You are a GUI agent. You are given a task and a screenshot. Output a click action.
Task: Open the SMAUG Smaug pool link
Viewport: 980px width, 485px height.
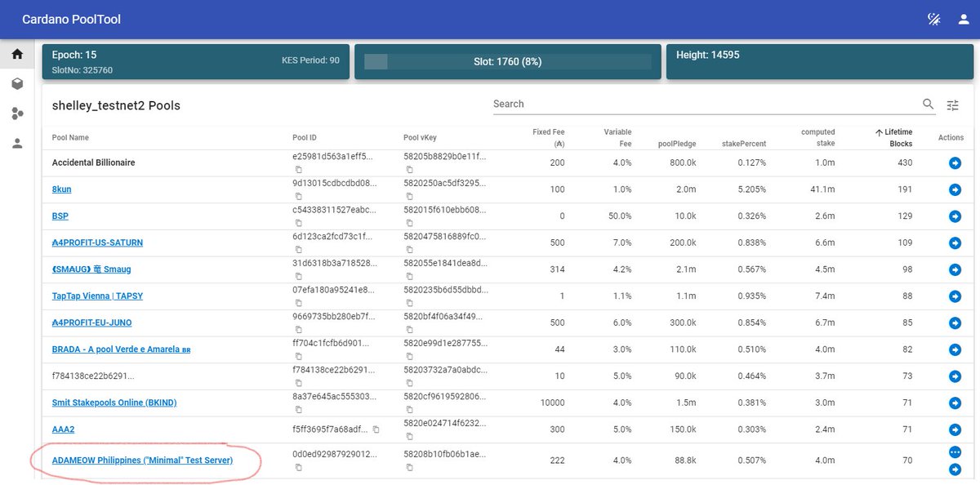pyautogui.click(x=91, y=269)
